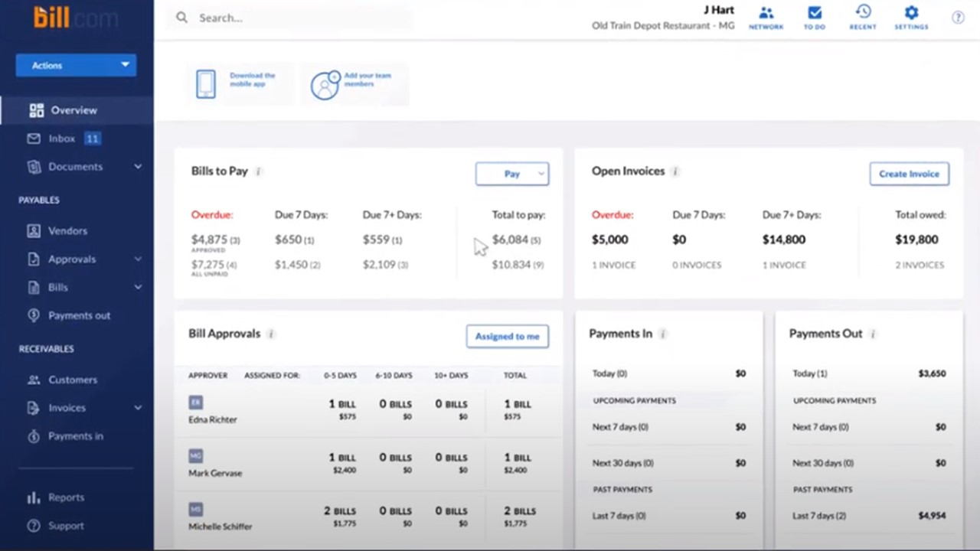Click the Assigned to me button

click(x=507, y=336)
